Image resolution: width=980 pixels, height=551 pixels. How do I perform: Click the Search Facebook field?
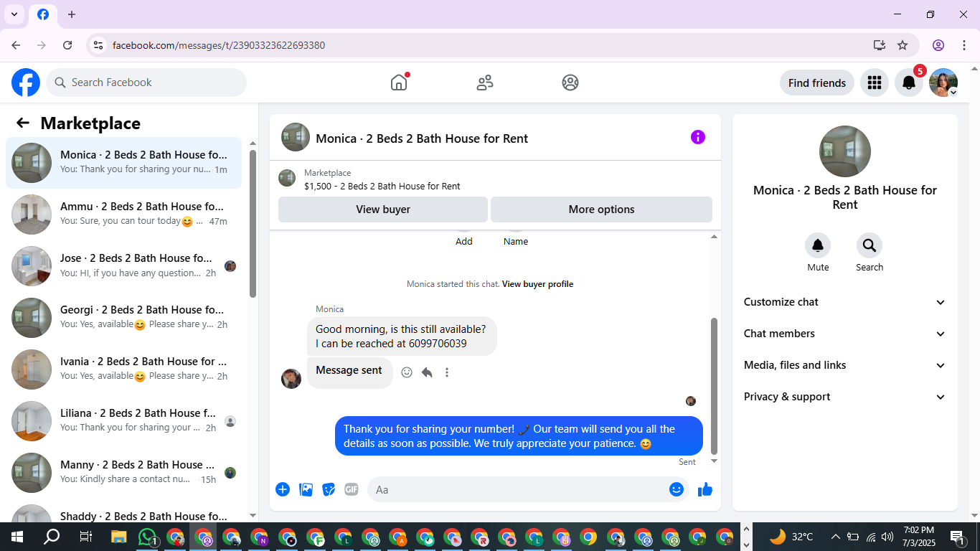click(146, 83)
